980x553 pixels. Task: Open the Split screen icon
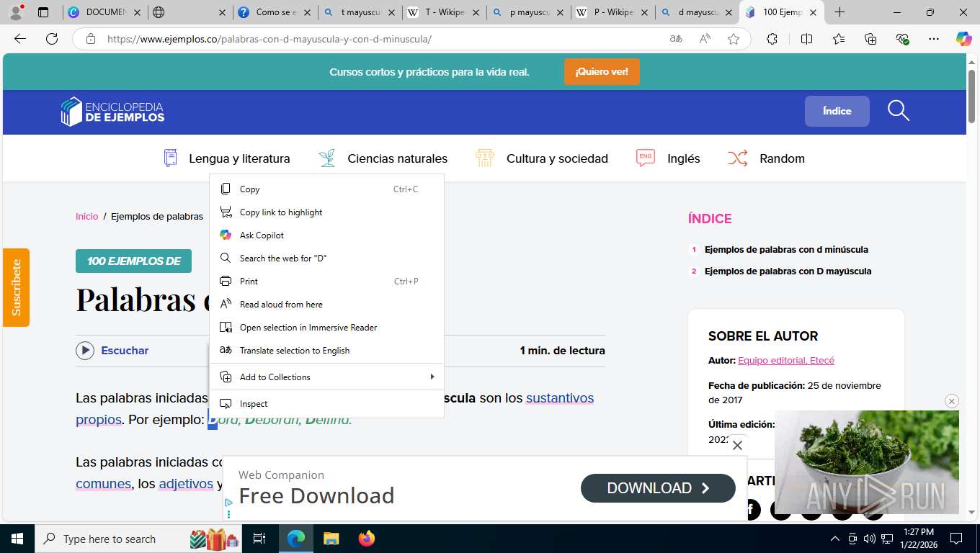point(806,39)
